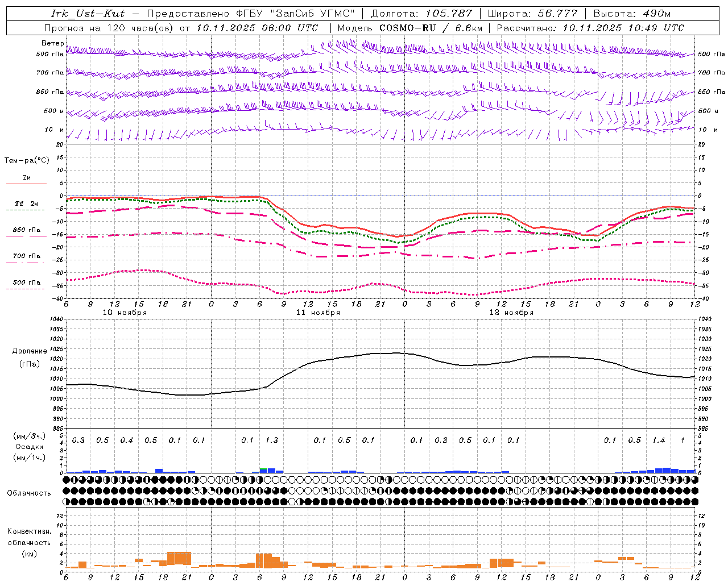
Task: Click the station name Irk_Ust-Kut
Action: point(88,14)
